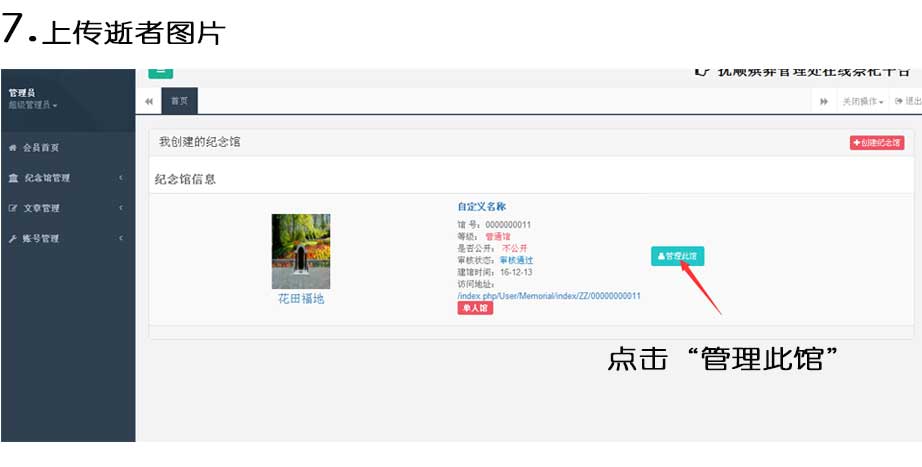Click the tab scroll-left double arrow
This screenshot has height=467, width=922.
pos(149,101)
